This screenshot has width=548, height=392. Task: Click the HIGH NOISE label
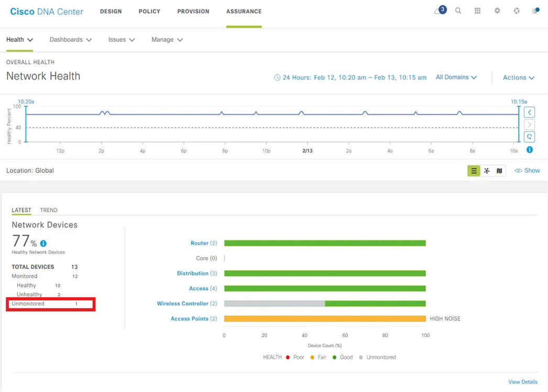445,319
